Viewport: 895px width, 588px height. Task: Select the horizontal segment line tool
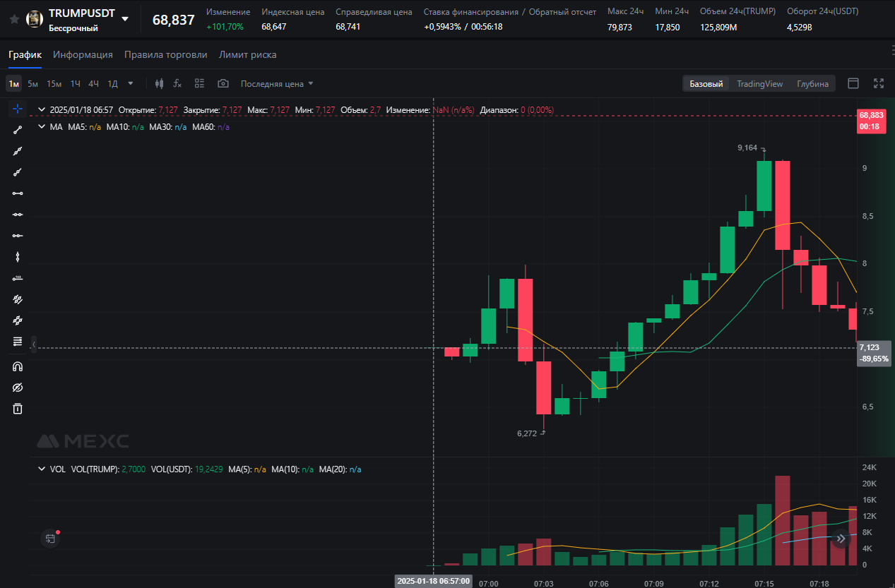[x=18, y=193]
